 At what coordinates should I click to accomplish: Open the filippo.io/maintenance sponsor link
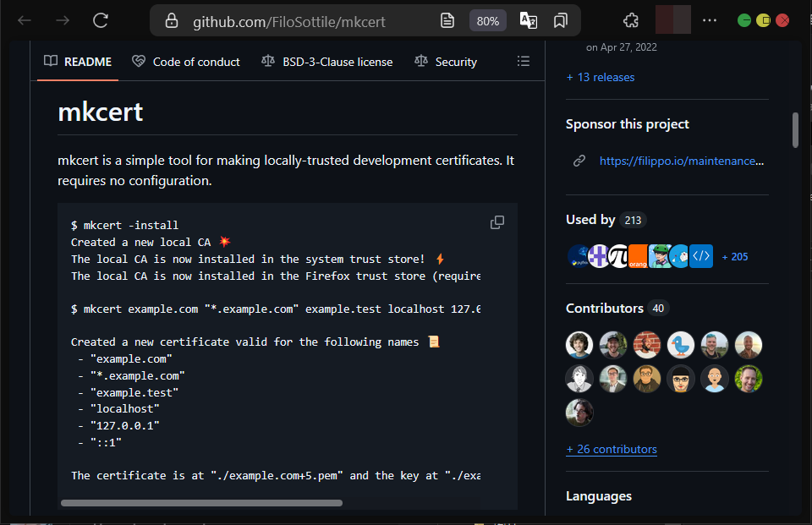[682, 161]
